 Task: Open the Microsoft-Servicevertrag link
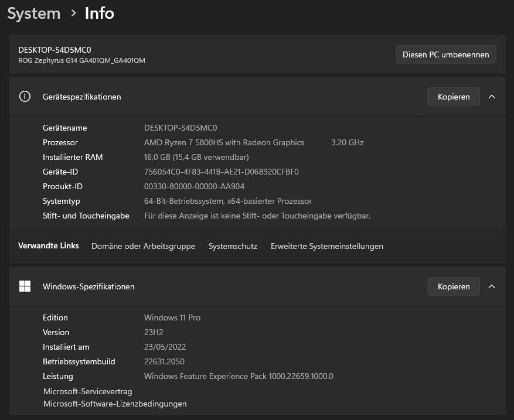[88, 391]
